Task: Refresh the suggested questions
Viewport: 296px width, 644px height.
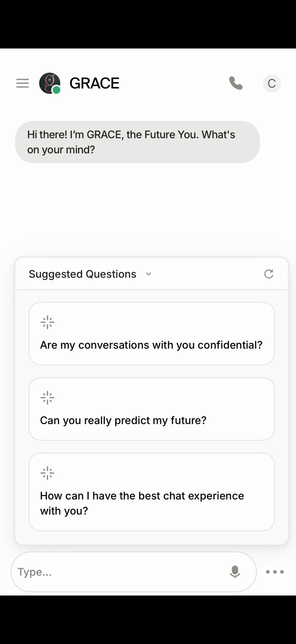Action: point(269,274)
